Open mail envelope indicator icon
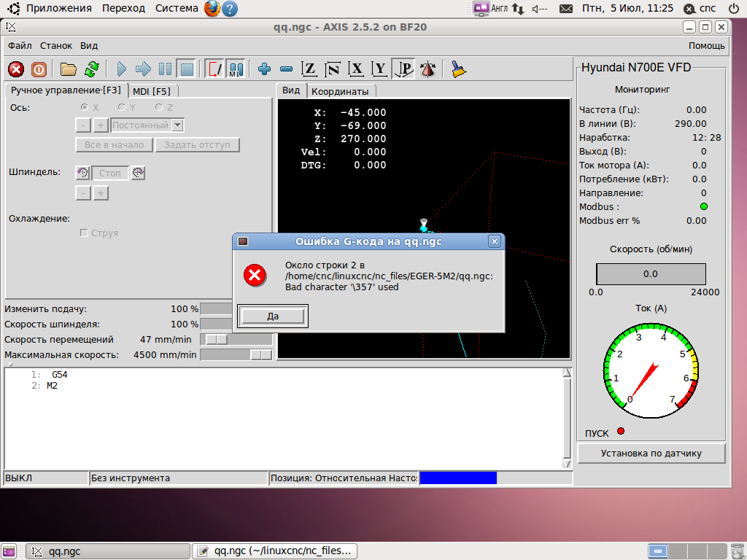 pyautogui.click(x=565, y=9)
